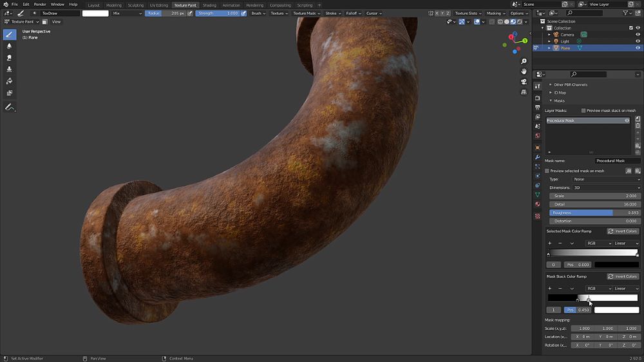Image resolution: width=644 pixels, height=362 pixels.
Task: Click Invert Colors for Mask Stack ramp
Action: click(623, 276)
